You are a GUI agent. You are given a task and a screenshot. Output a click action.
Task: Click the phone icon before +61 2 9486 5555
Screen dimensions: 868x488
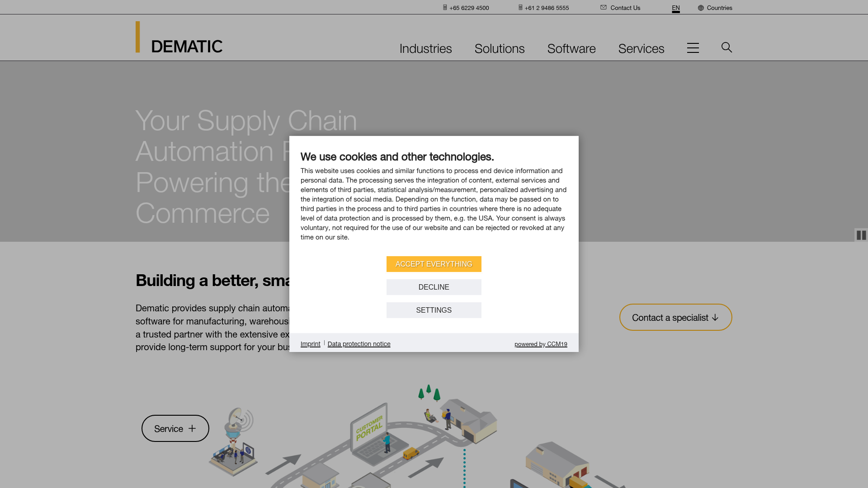click(520, 7)
